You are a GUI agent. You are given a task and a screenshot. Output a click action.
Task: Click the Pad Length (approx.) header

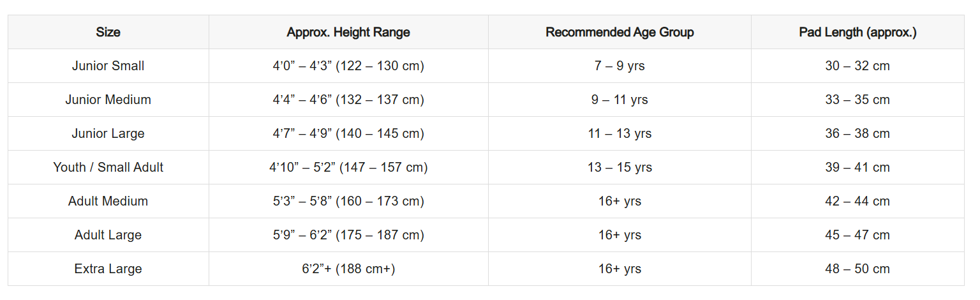coord(857,32)
